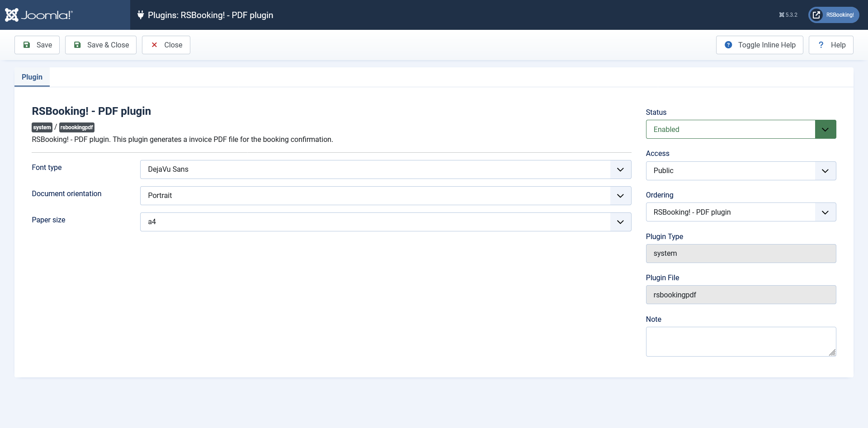
Task: Click the Save & Close button
Action: 101,45
